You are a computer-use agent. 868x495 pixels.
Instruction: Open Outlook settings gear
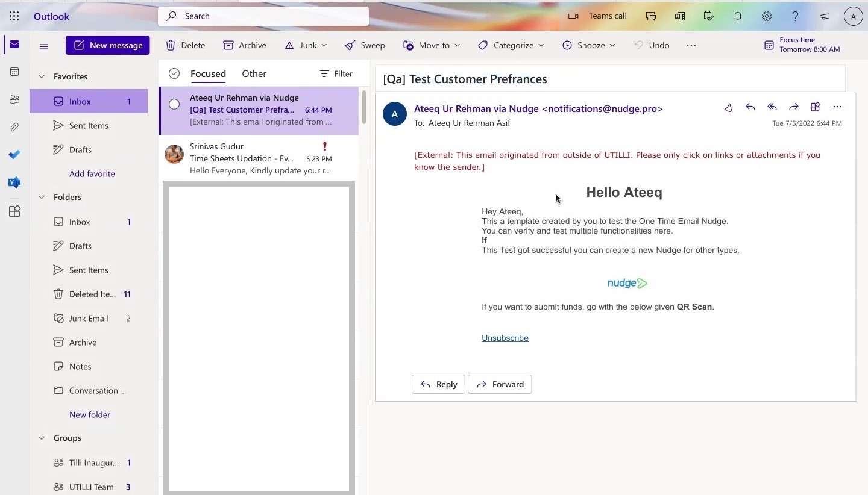tap(767, 16)
